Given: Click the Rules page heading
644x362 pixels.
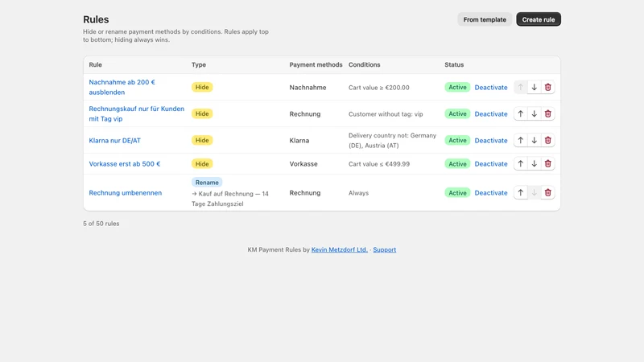Looking at the screenshot, I should click(96, 19).
